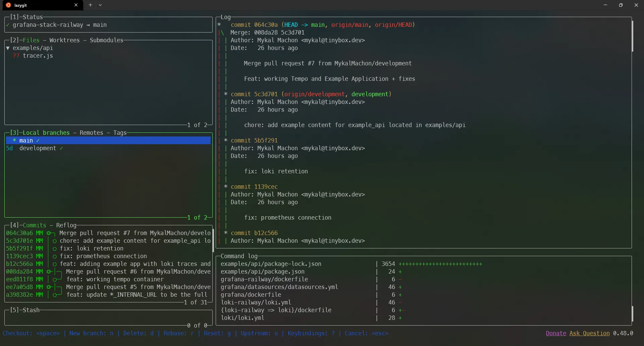Screen dimensions: 644x346
Task: Select commit b12c566a feat row
Action: (108, 264)
